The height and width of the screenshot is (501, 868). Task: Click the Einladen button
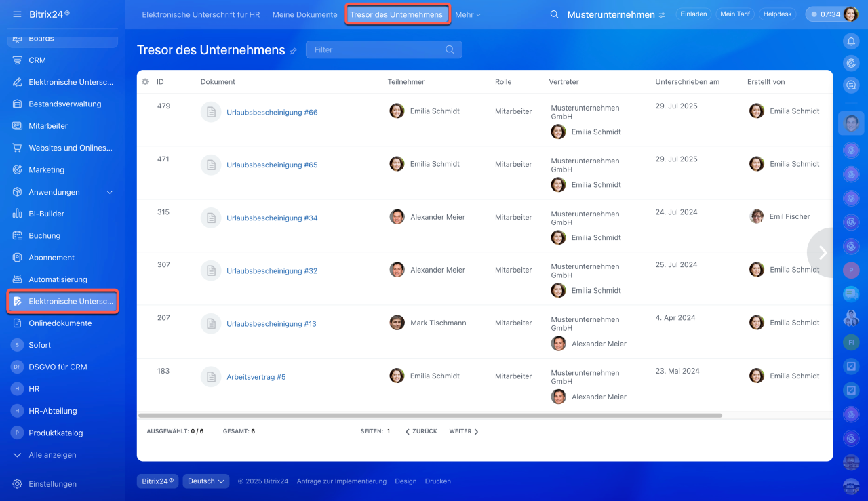(x=693, y=14)
